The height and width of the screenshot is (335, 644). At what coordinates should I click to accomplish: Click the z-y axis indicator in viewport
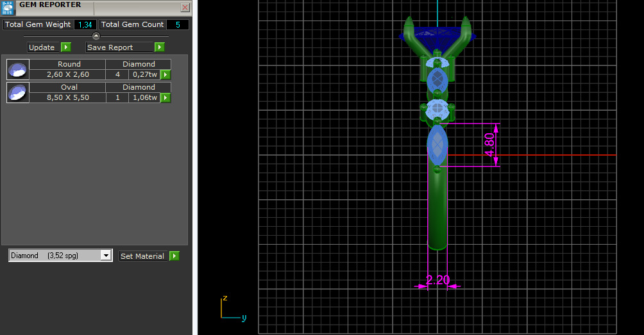tap(233, 308)
